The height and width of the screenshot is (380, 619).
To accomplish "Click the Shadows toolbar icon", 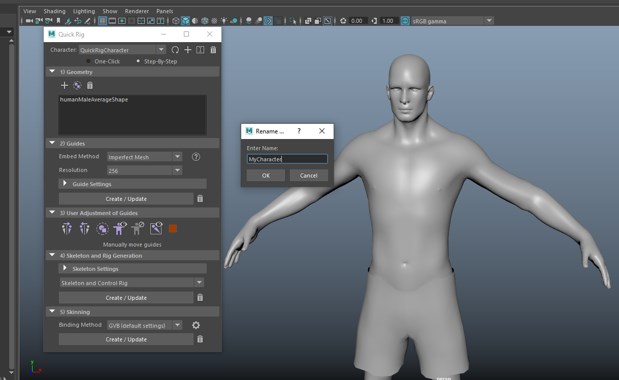I will coord(234,21).
